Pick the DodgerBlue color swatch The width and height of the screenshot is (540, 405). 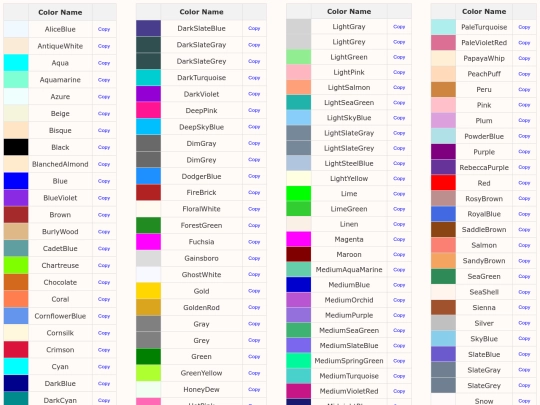(148, 176)
